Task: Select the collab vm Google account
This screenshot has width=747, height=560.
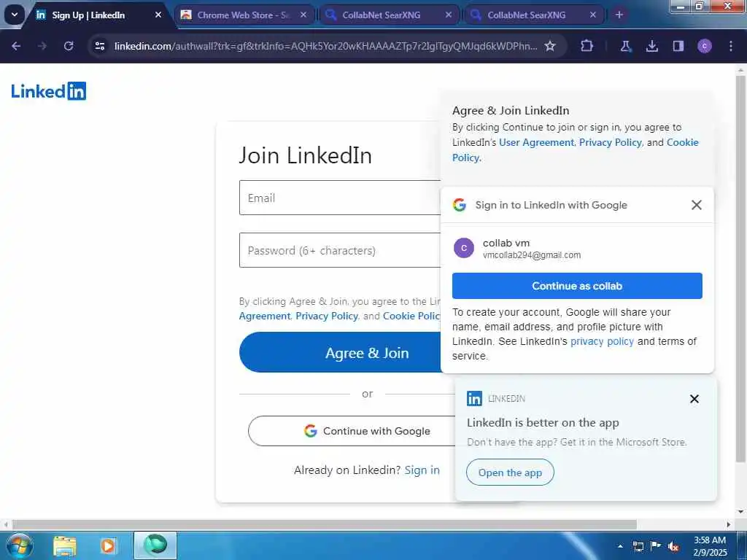Action: [x=577, y=248]
